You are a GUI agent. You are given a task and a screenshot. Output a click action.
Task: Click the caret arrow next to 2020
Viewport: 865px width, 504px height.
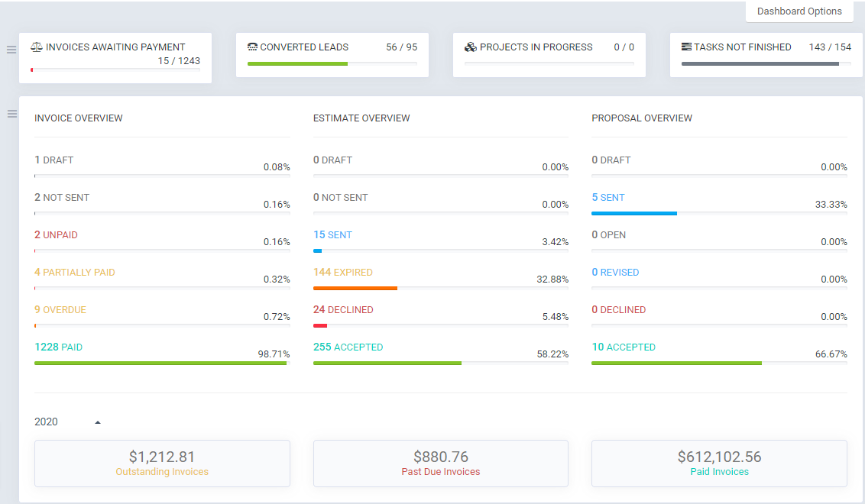(x=98, y=422)
